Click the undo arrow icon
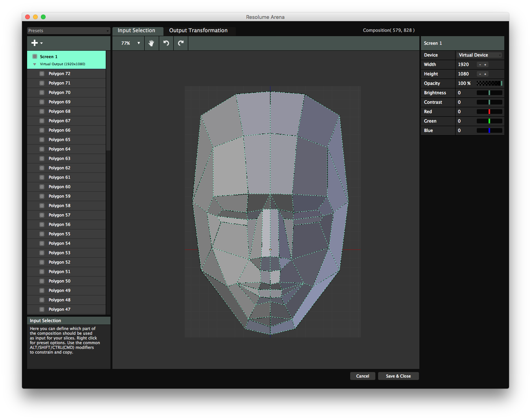The width and height of the screenshot is (531, 420). pyautogui.click(x=166, y=43)
